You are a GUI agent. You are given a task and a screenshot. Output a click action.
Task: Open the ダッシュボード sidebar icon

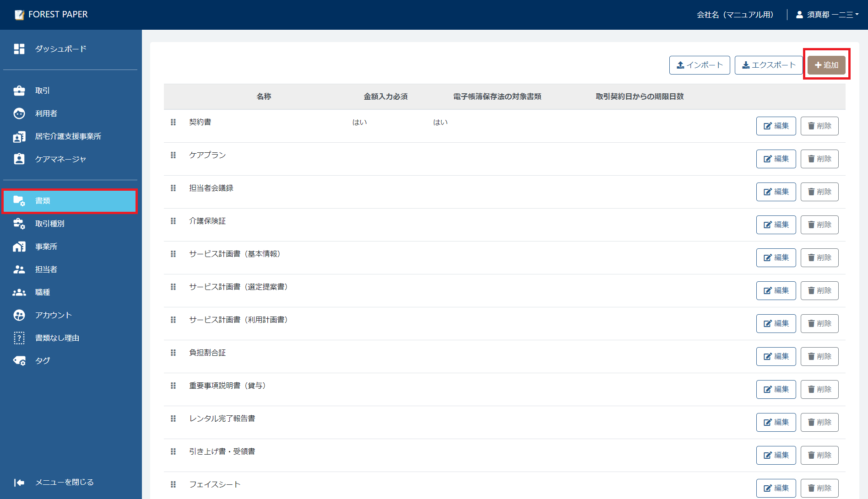coord(19,48)
